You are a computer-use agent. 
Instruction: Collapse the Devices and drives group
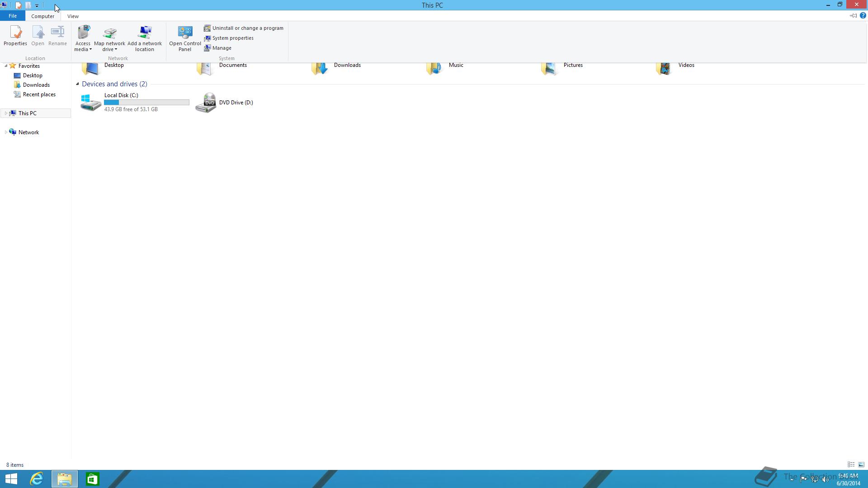coord(77,84)
